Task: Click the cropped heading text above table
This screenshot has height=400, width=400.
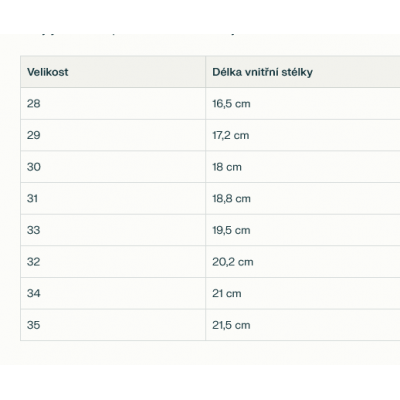Action: point(133,34)
